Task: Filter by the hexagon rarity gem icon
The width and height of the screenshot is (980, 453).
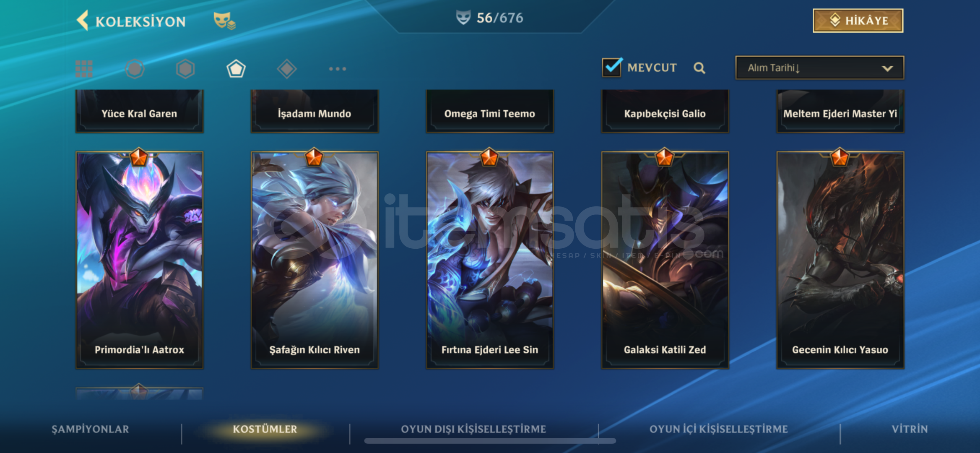Action: click(185, 69)
